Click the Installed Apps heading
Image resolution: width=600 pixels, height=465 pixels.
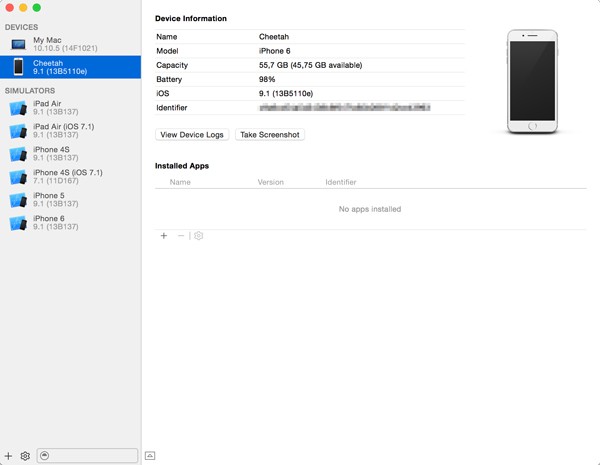[182, 166]
